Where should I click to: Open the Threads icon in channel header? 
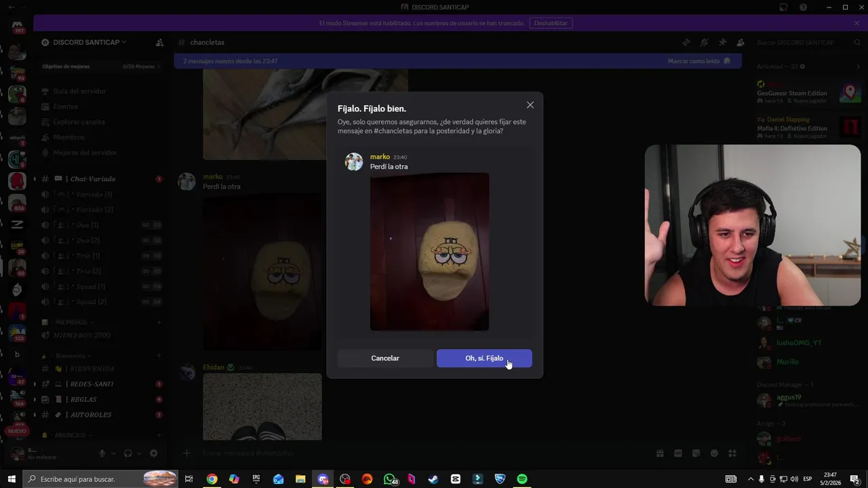tap(686, 42)
